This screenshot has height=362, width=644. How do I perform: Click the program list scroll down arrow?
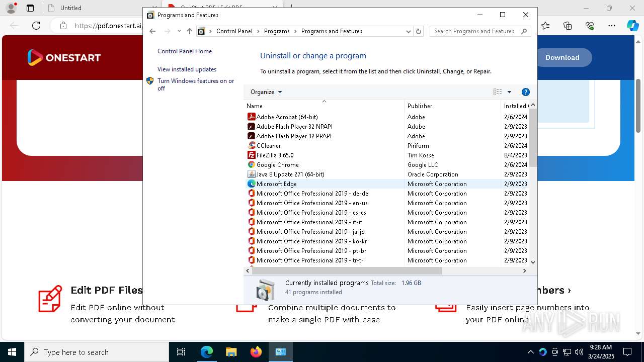[533, 262]
